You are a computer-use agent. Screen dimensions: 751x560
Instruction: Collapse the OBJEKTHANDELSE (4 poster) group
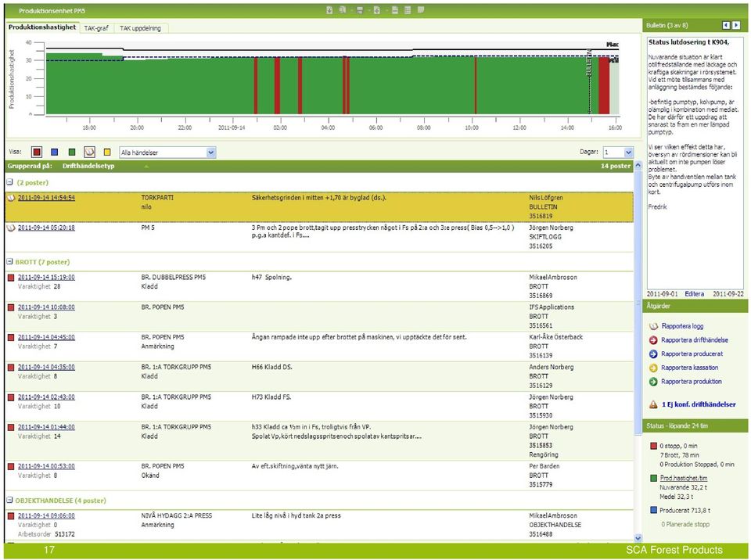[9, 500]
